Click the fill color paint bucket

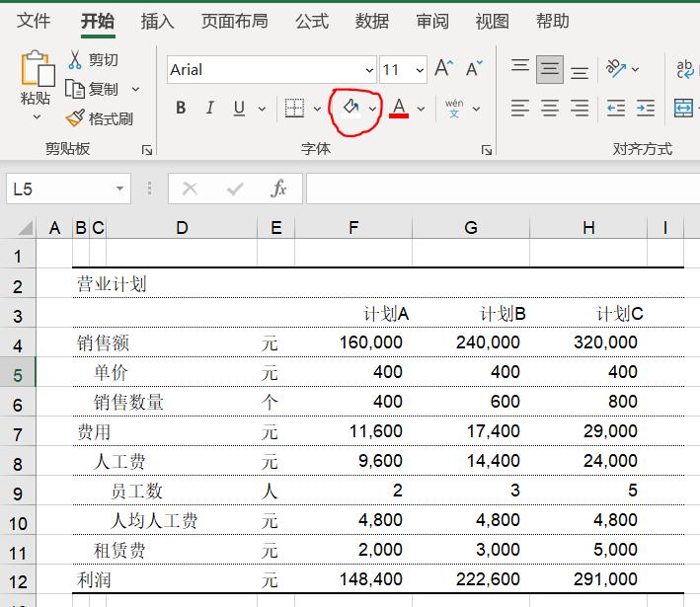click(350, 109)
